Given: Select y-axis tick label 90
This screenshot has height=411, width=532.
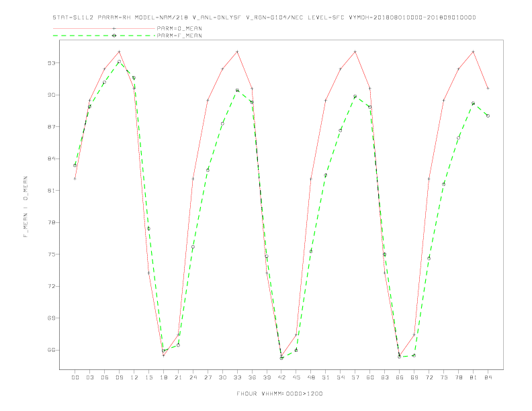Looking at the screenshot, I should pyautogui.click(x=52, y=95).
